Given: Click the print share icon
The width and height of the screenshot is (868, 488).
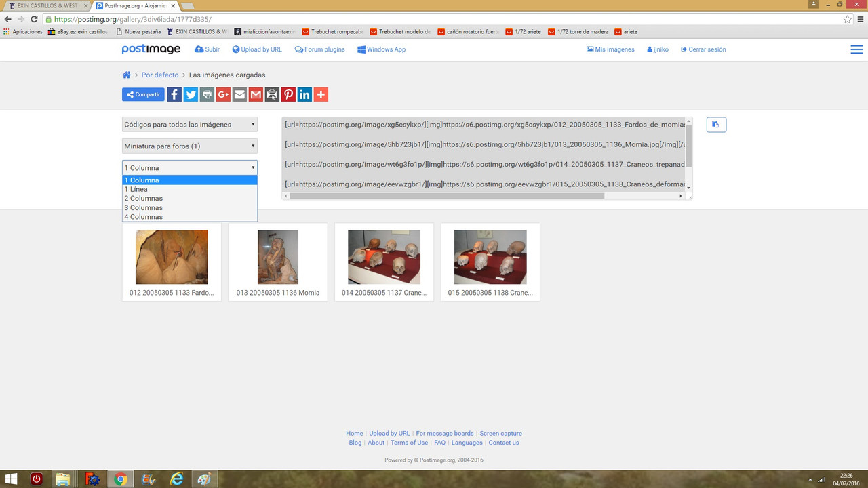Looking at the screenshot, I should [x=207, y=95].
